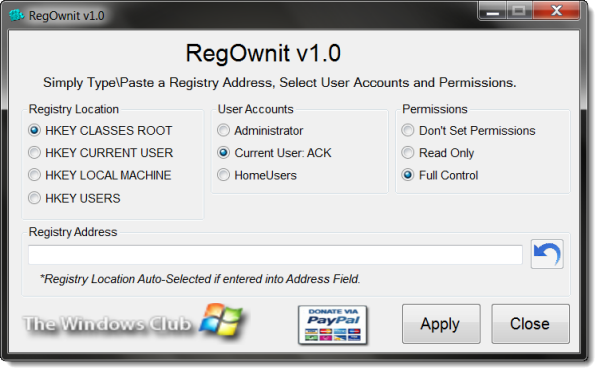Open the Donate via PayPal badge
Screen dimensions: 600x373
333,324
